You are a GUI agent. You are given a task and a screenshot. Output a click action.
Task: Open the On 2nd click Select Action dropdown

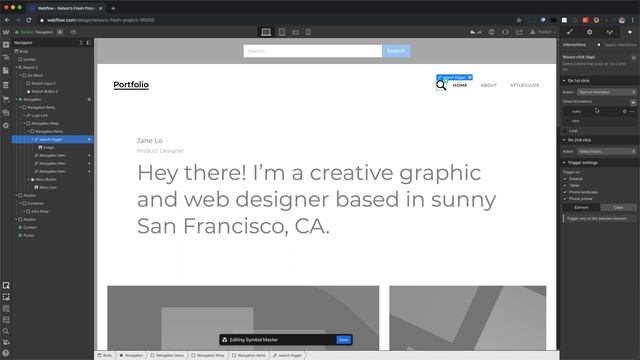[x=607, y=151]
